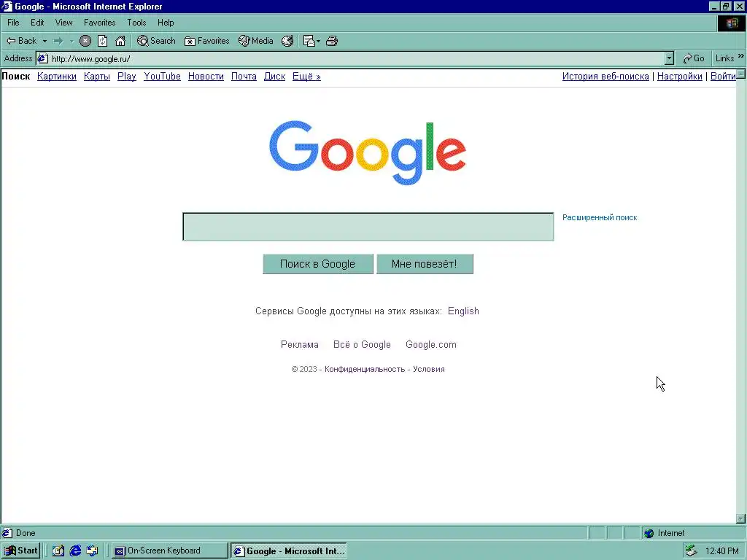Image resolution: width=747 pixels, height=560 pixels.
Task: Open the Конфиденциальность link
Action: (x=365, y=369)
